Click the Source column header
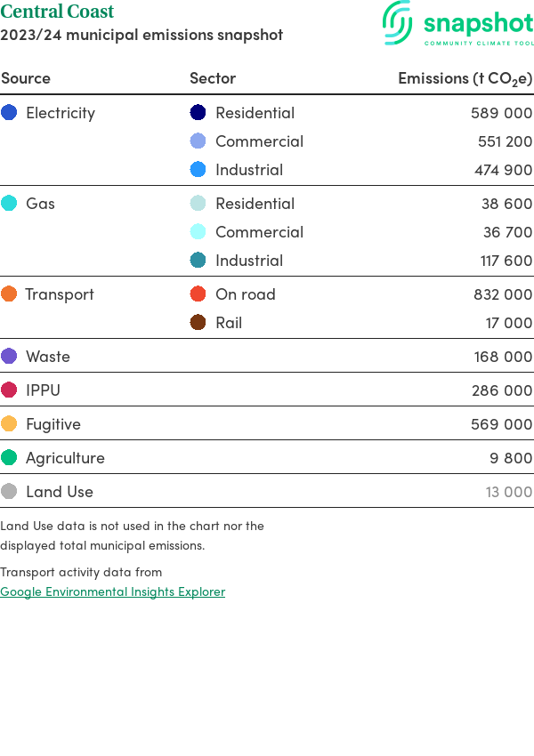This screenshot has width=534, height=756. (x=26, y=78)
